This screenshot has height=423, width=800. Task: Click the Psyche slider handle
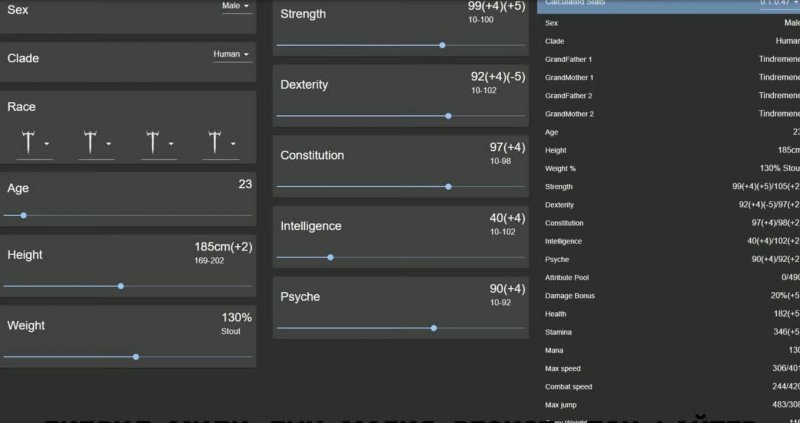433,327
